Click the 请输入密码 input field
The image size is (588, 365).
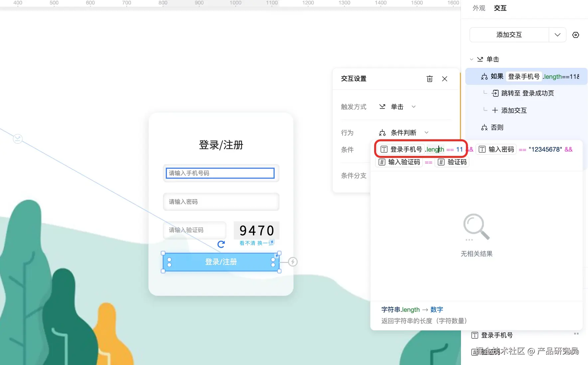[x=221, y=202]
